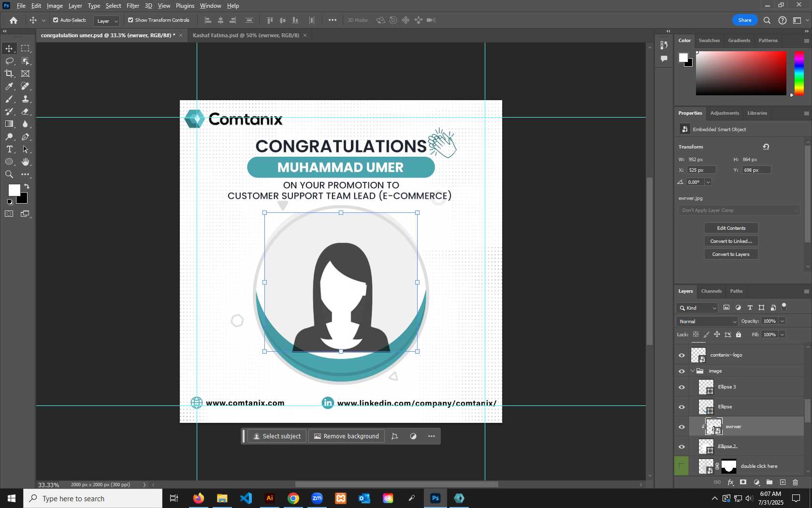Toggle visibility of the Ellipse layer
Viewport: 812px width, 508px height.
pos(681,407)
